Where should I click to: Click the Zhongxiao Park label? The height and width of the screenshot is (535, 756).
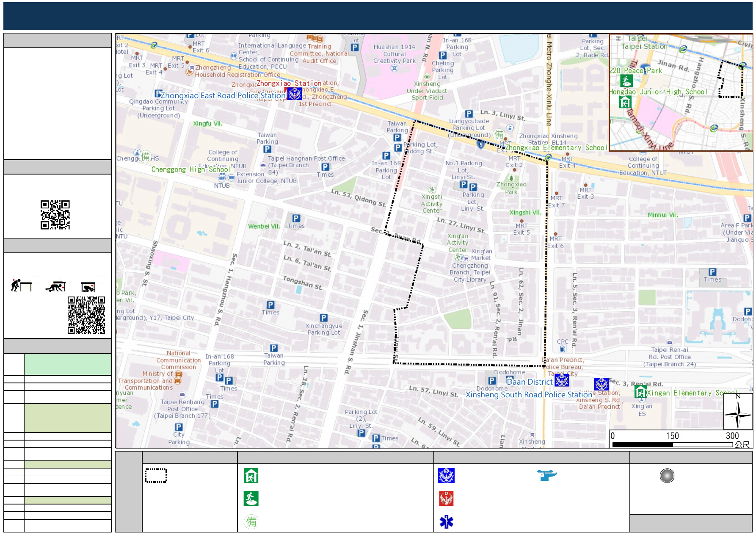coord(511,188)
